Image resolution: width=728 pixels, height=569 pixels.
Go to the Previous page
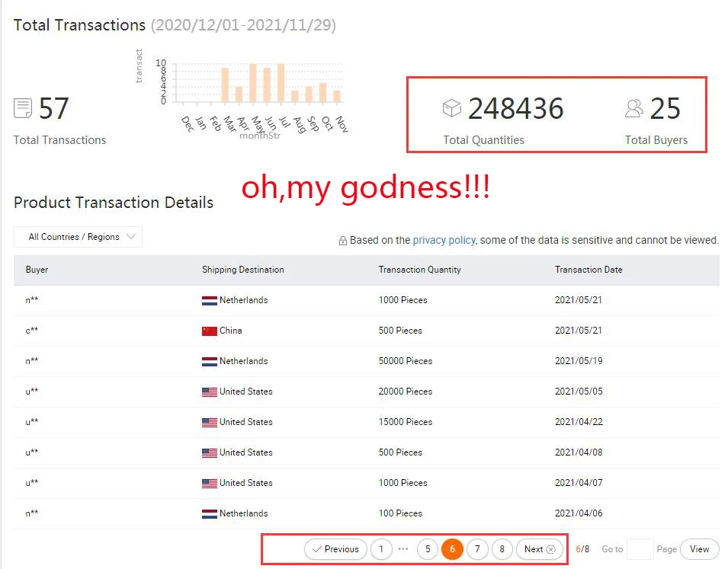point(335,549)
